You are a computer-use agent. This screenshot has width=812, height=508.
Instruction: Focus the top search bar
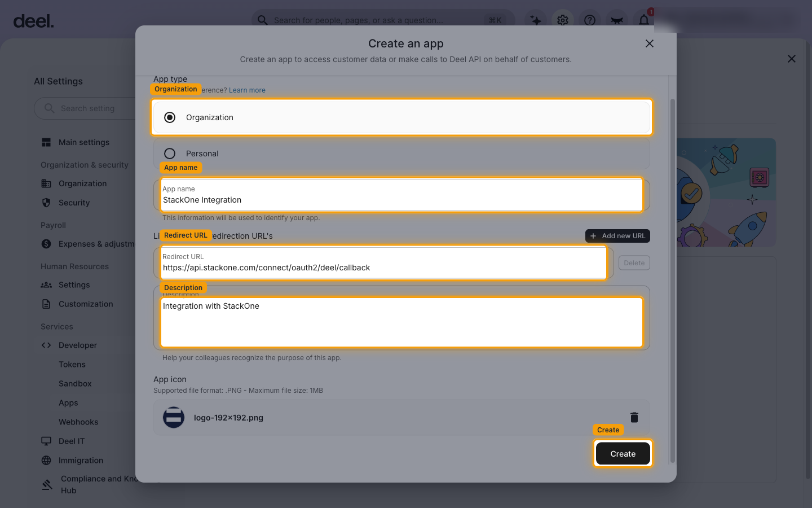point(383,20)
